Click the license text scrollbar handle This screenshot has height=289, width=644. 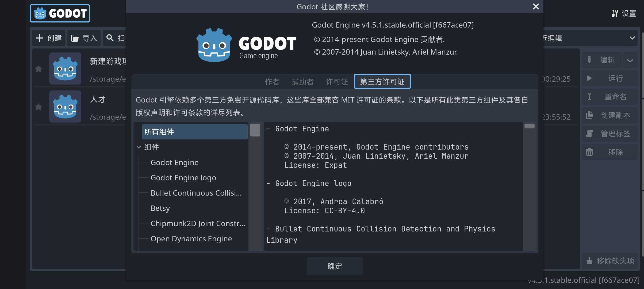point(529,126)
